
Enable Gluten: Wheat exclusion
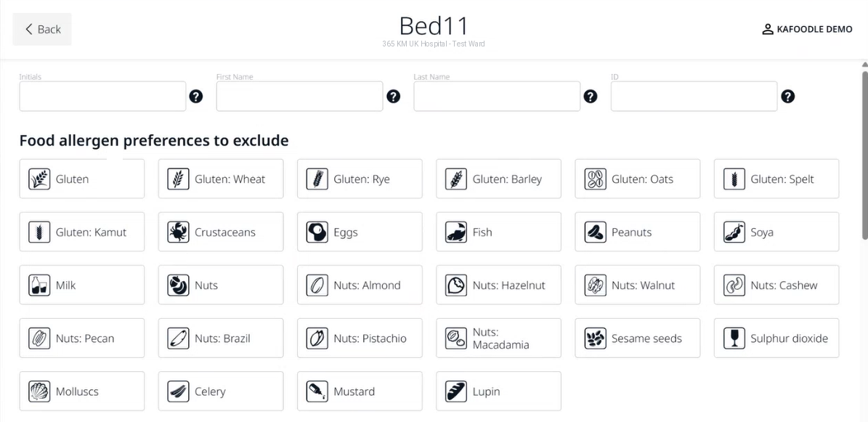tap(221, 179)
